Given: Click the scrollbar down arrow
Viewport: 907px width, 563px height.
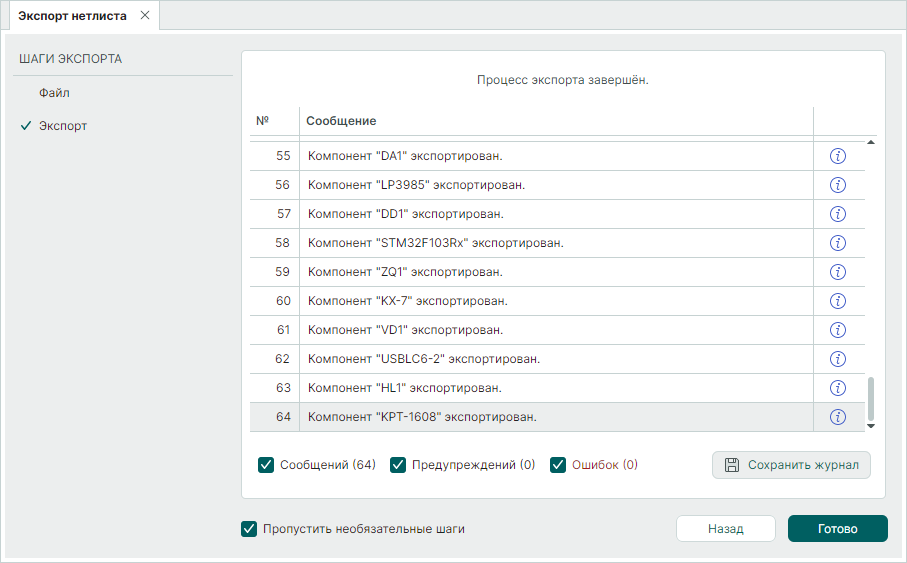Looking at the screenshot, I should [x=870, y=426].
